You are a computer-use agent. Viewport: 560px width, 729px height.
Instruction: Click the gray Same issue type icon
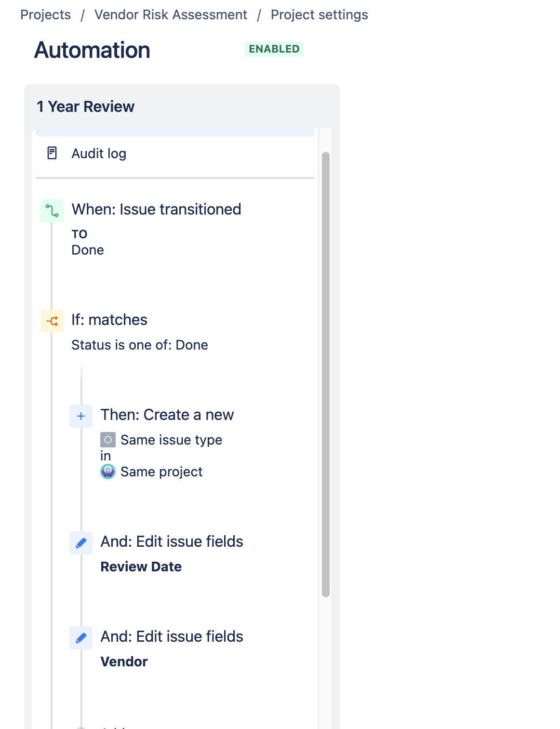[108, 440]
